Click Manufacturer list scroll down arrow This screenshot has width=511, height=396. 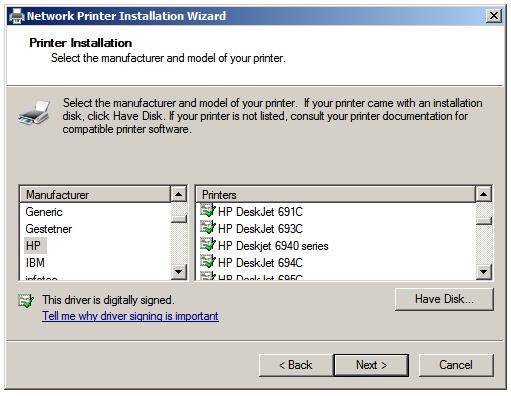click(179, 272)
